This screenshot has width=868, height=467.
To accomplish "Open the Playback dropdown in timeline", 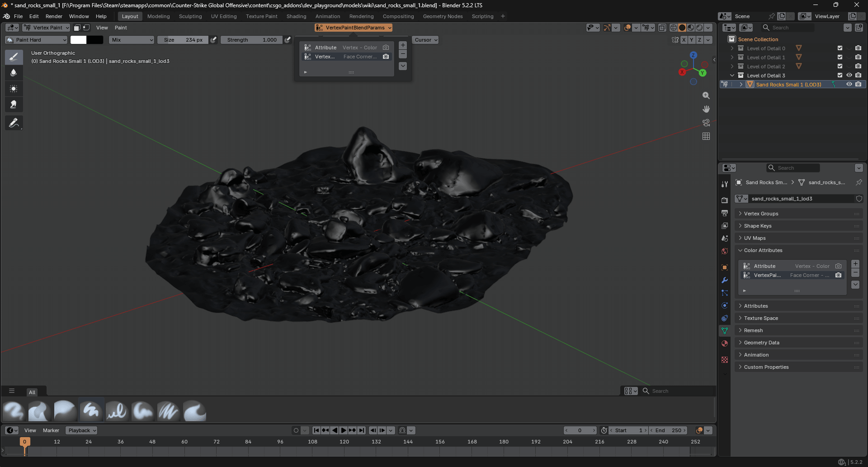I will [x=82, y=430].
